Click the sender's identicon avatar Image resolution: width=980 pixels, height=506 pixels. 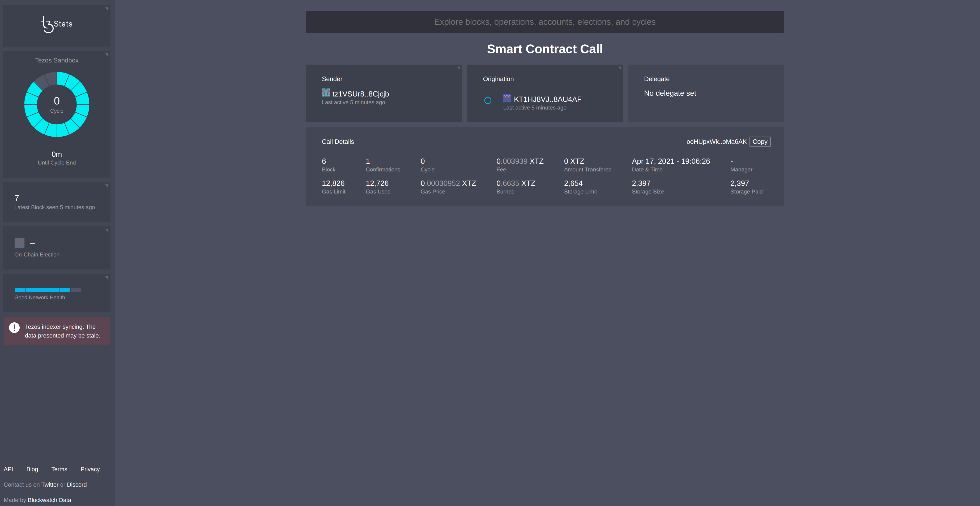[x=326, y=92]
